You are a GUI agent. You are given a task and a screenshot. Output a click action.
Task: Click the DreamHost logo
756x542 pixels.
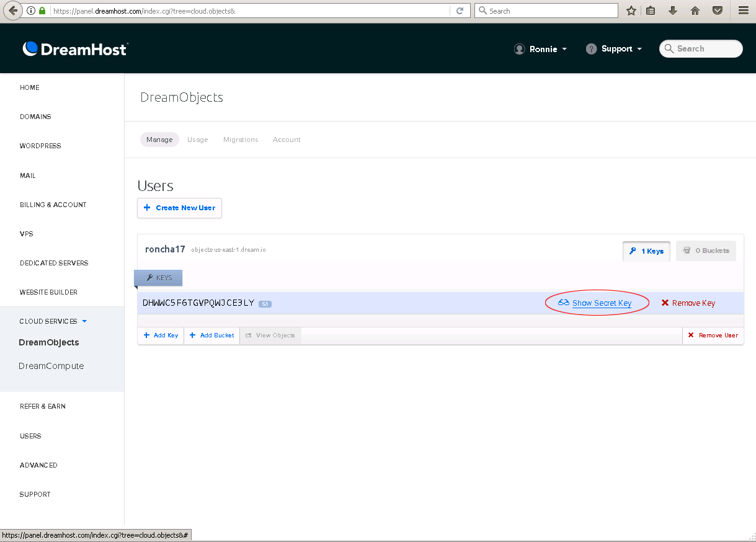(75, 49)
